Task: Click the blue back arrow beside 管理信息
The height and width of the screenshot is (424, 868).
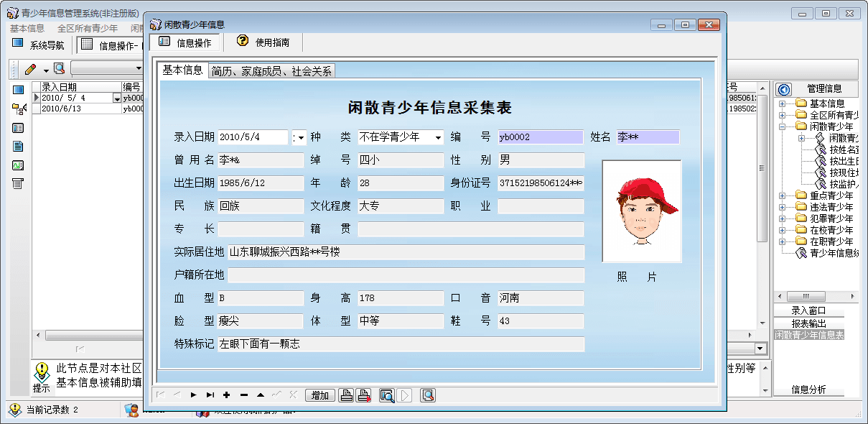Action: [x=784, y=89]
